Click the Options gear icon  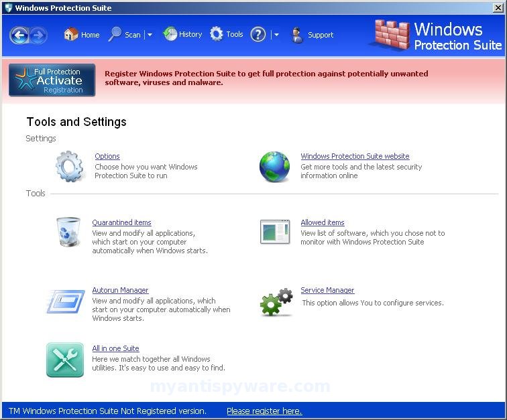(x=69, y=166)
